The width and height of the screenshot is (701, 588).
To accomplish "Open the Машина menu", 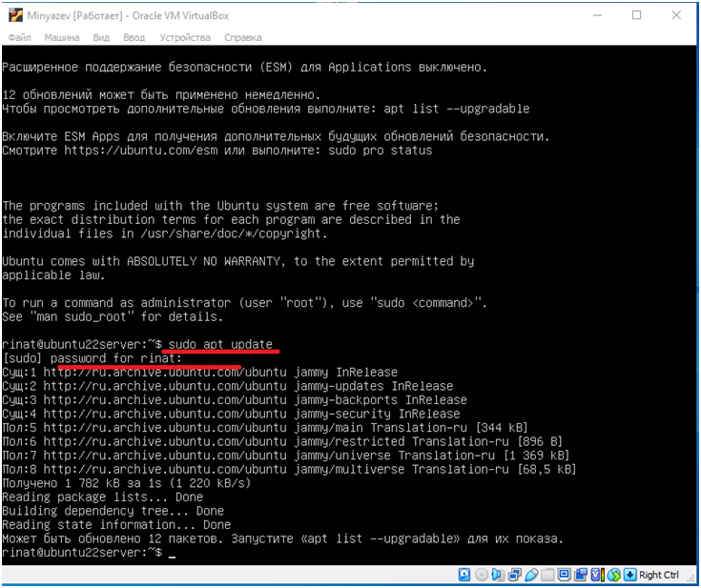I will coord(62,37).
